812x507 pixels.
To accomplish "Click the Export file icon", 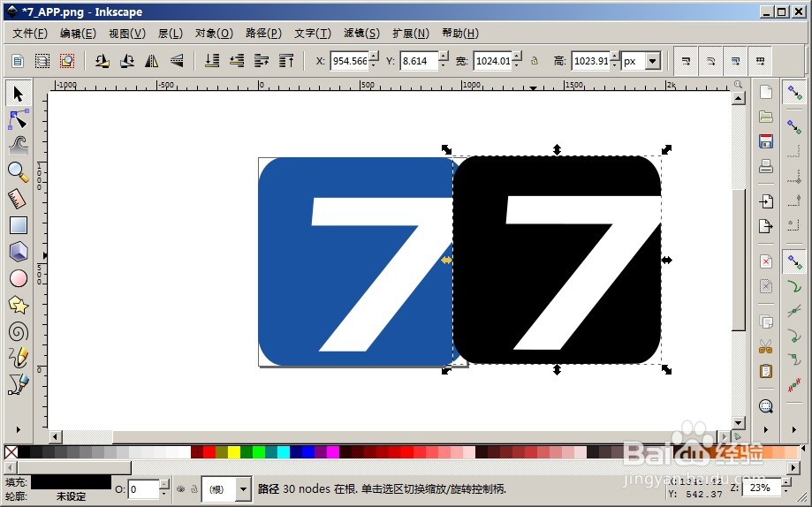I will tap(766, 226).
